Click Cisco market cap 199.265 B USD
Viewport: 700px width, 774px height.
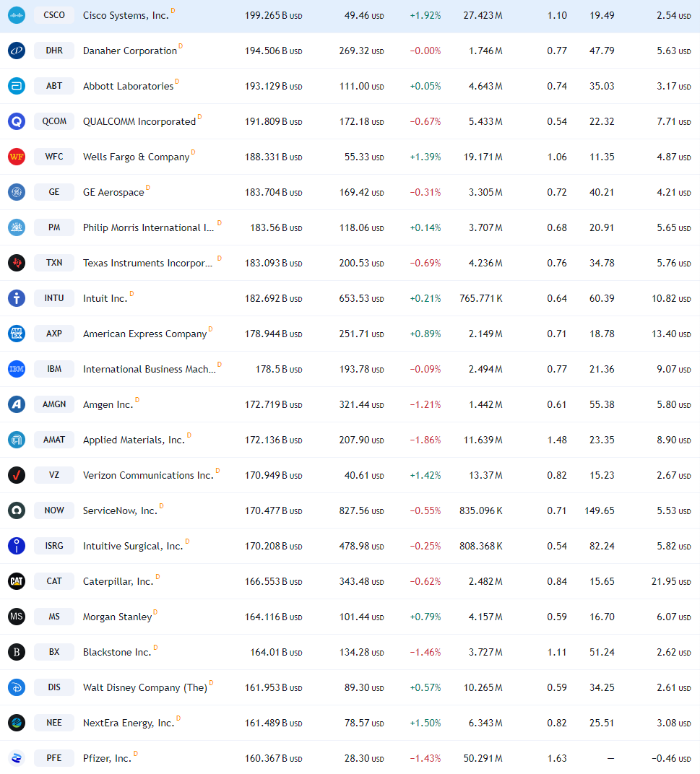pos(274,16)
